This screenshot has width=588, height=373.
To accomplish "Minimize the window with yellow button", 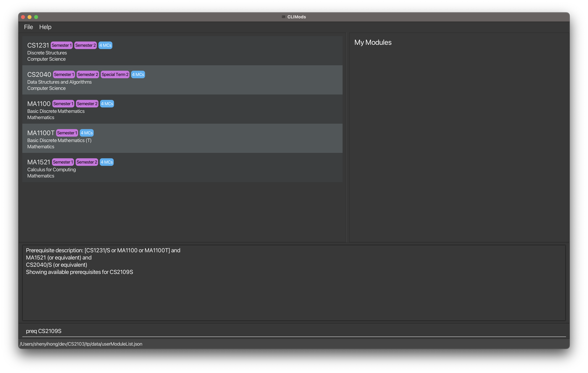I will [x=30, y=17].
